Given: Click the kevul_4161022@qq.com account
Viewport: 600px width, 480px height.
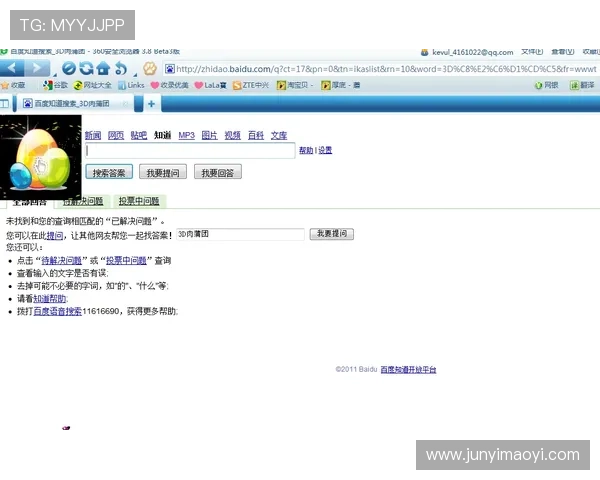Looking at the screenshot, I should pos(467,52).
